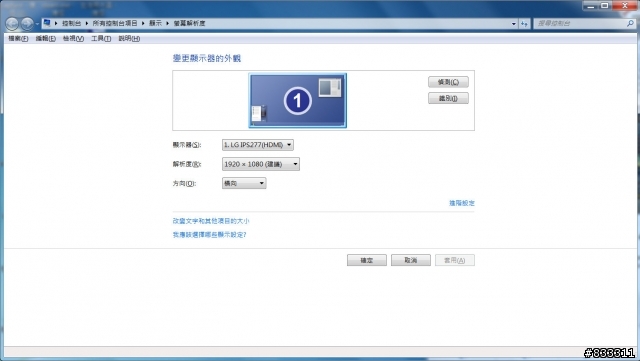Minimize the control panel window
640x361 pixels.
(x=591, y=6)
